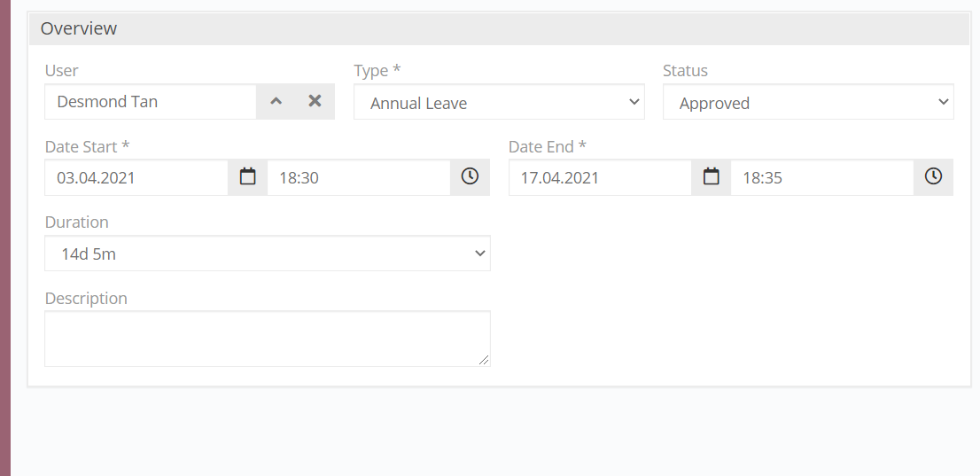
Task: Open the Duration dropdown showing 14d 5m
Action: point(268,254)
